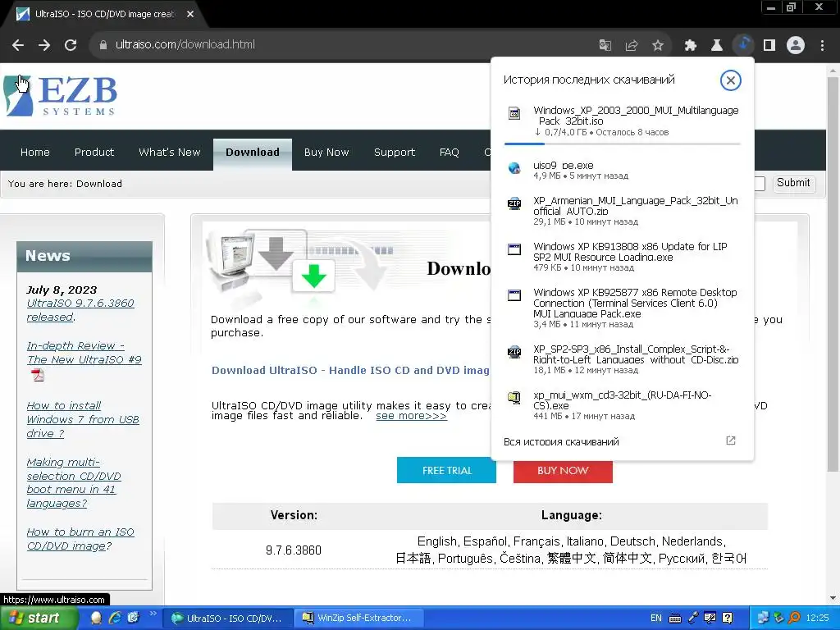Image resolution: width=840 pixels, height=630 pixels.
Task: Click the Windows_XP MUI iso download in progress
Action: coord(622,121)
